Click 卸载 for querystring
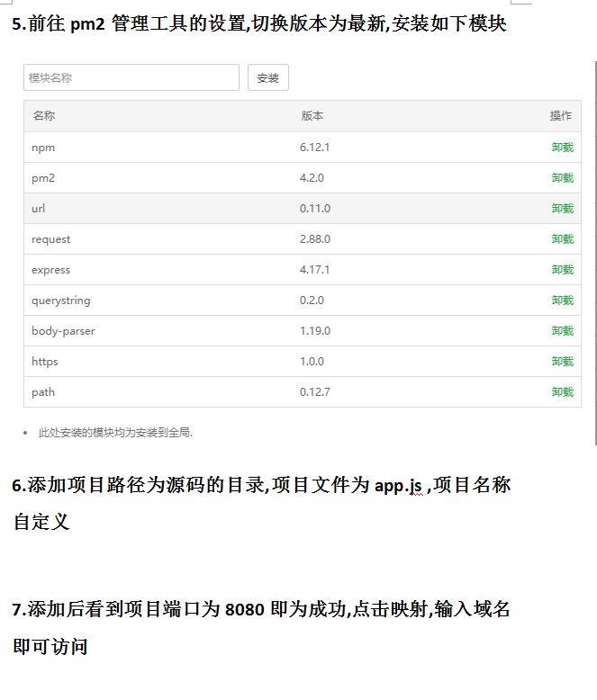 point(562,301)
